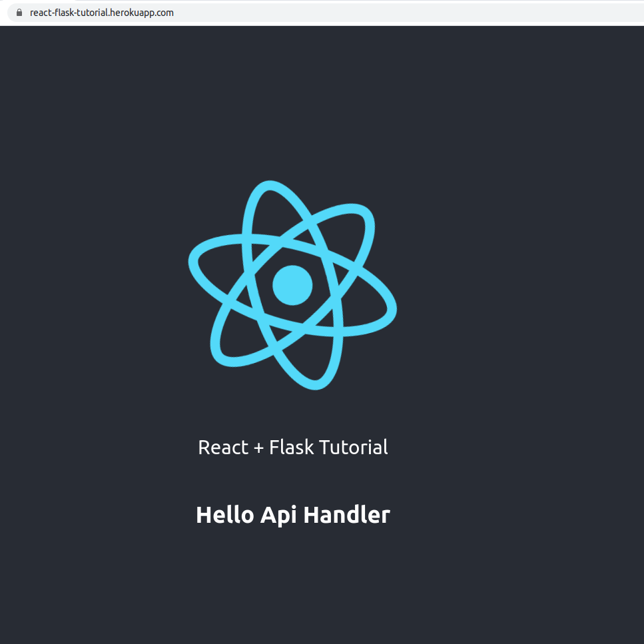This screenshot has height=644, width=644.
Task: Click the "Hello Api Handler" bold text
Action: pos(293,515)
